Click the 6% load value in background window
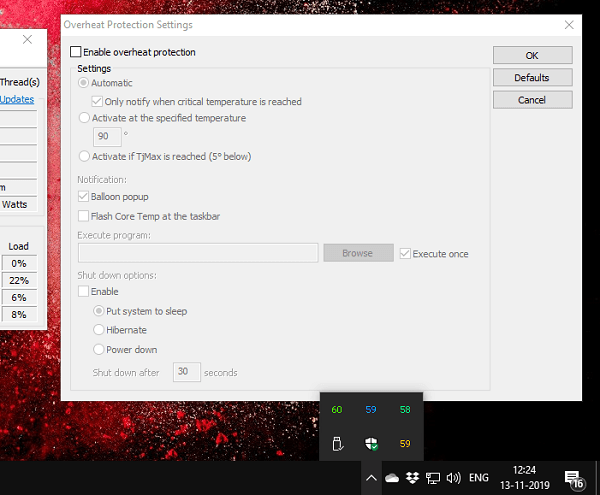Image resolution: width=600 pixels, height=495 pixels. point(19,298)
